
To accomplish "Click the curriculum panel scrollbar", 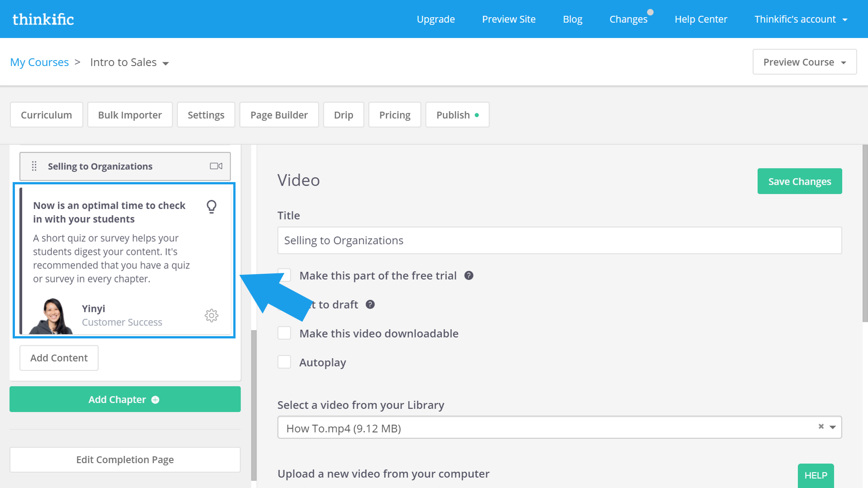I will tap(254, 405).
